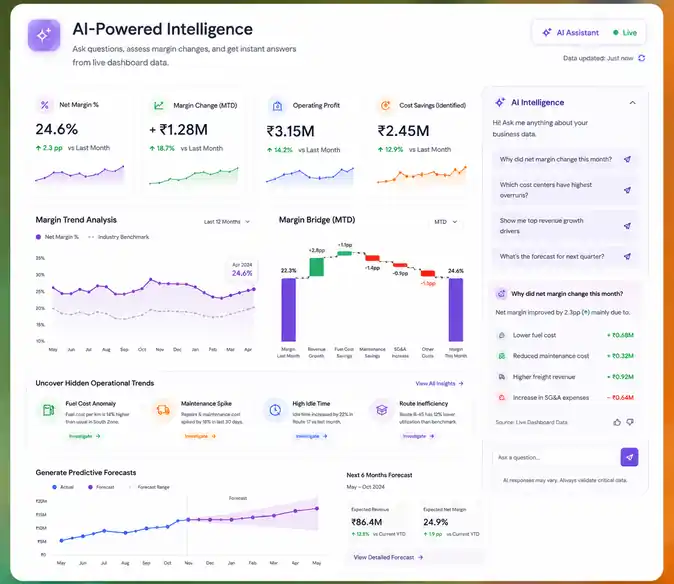The height and width of the screenshot is (584, 674).
Task: Click the Net Margin sparkline chart
Action: pyautogui.click(x=80, y=174)
